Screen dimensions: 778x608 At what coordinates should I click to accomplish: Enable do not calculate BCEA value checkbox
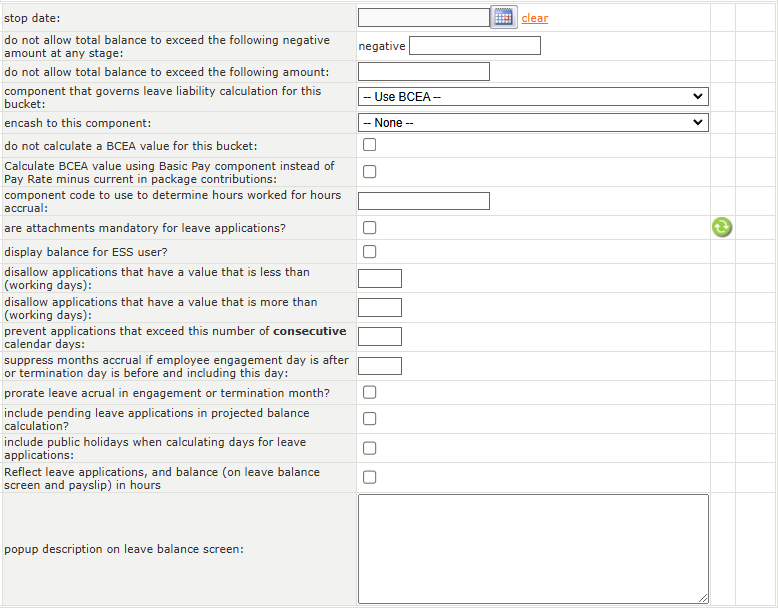[x=370, y=145]
